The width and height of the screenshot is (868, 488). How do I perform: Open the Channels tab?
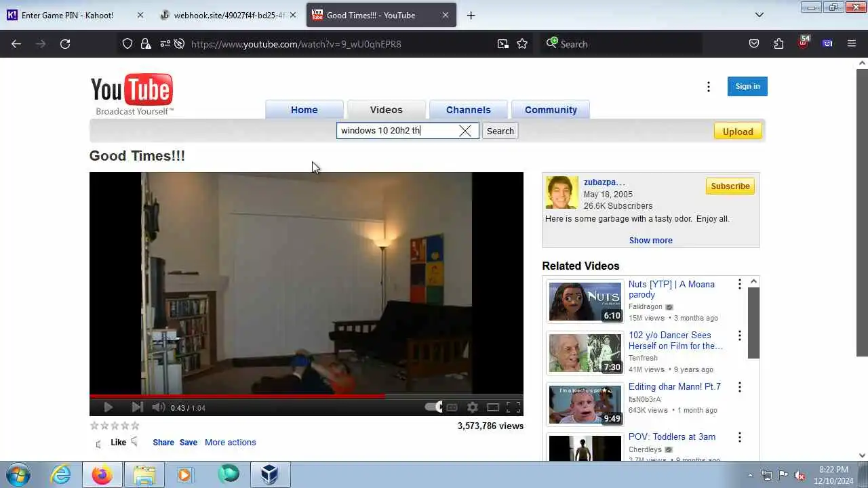[x=469, y=110]
